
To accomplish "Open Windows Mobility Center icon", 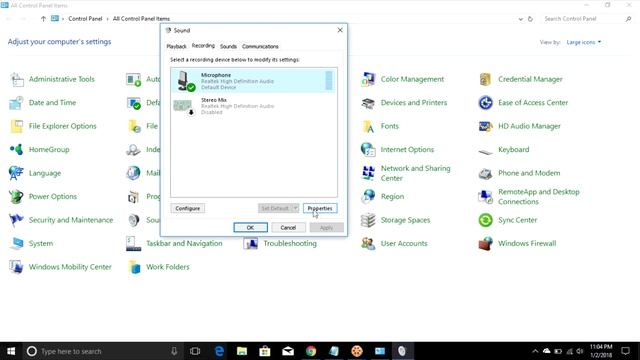I will (17, 267).
